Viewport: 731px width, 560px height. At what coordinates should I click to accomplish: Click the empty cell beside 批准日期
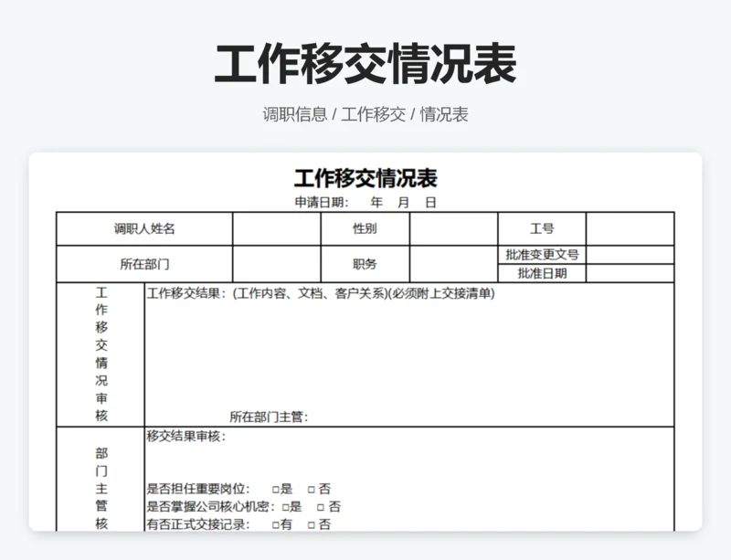[630, 273]
